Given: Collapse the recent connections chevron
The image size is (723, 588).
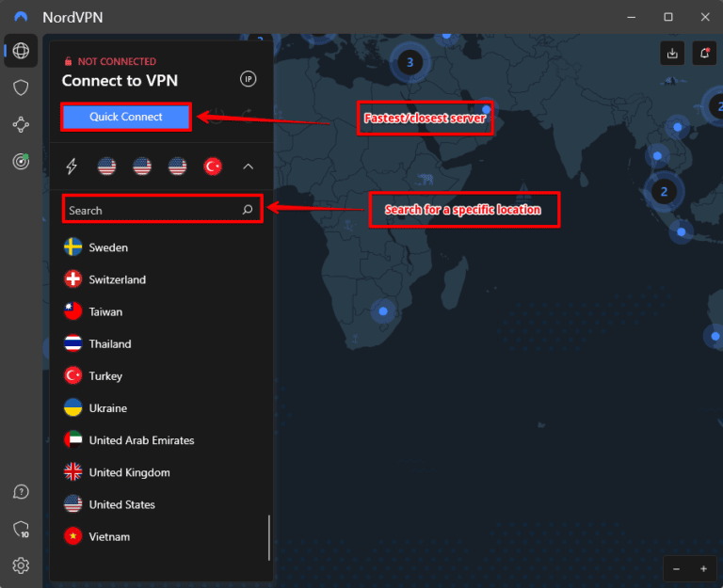Looking at the screenshot, I should [249, 167].
